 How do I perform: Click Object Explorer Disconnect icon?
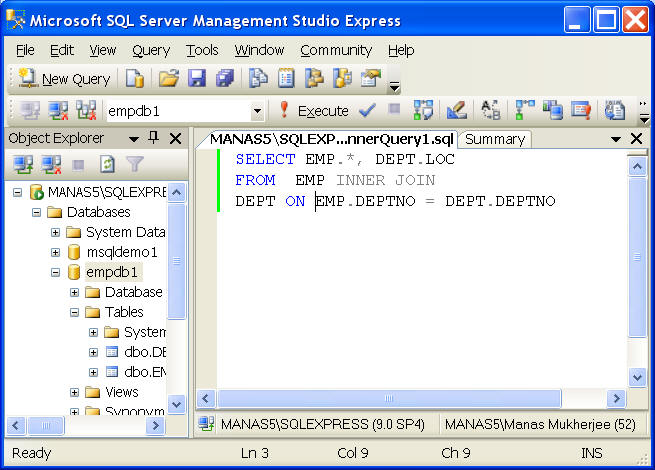point(51,164)
